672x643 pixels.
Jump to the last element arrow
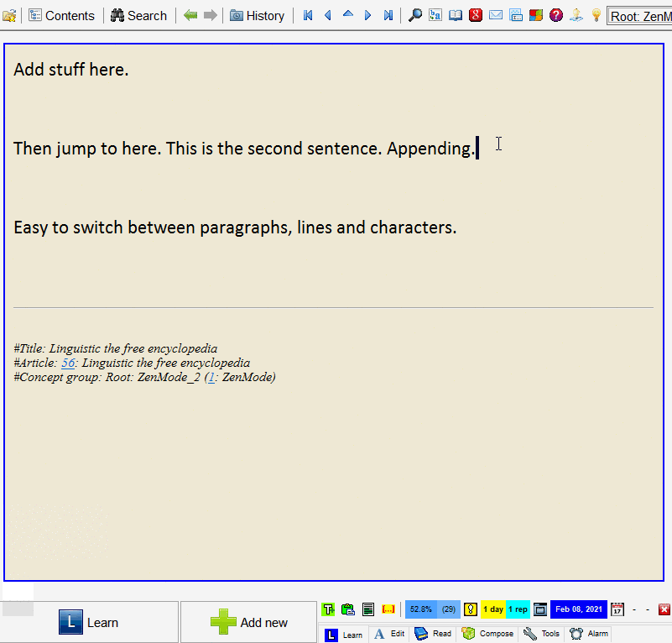point(388,15)
